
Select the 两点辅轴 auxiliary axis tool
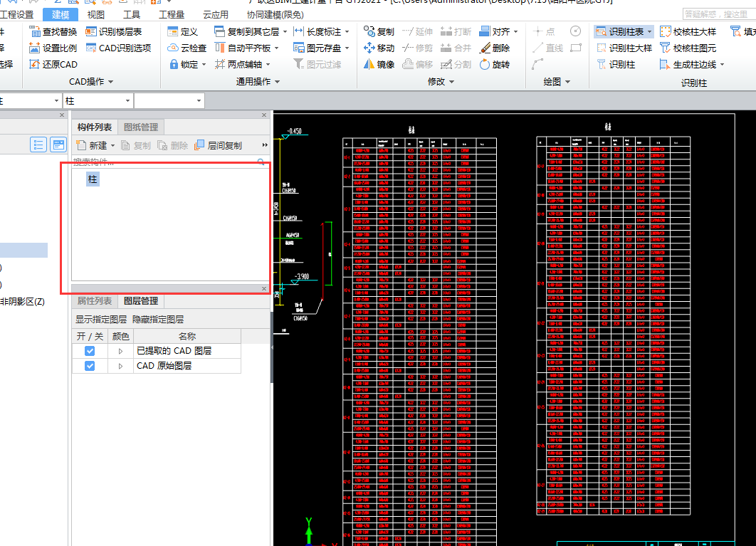(238, 64)
